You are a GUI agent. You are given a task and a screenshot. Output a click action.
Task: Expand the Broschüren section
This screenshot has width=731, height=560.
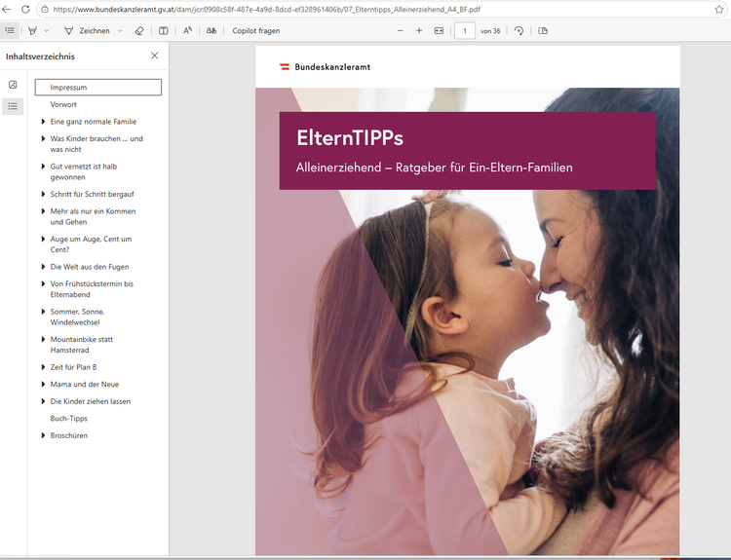point(43,435)
